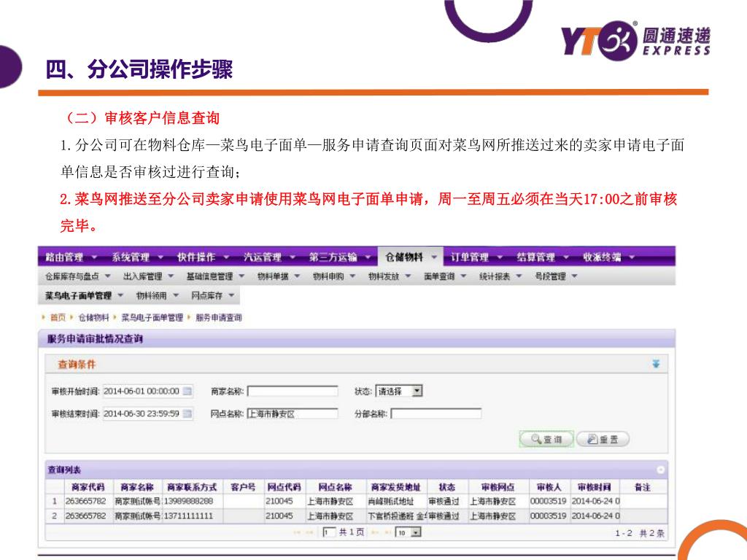Image resolution: width=747 pixels, height=560 pixels.
Task: Select the 仓储物料 tab
Action: tap(411, 257)
